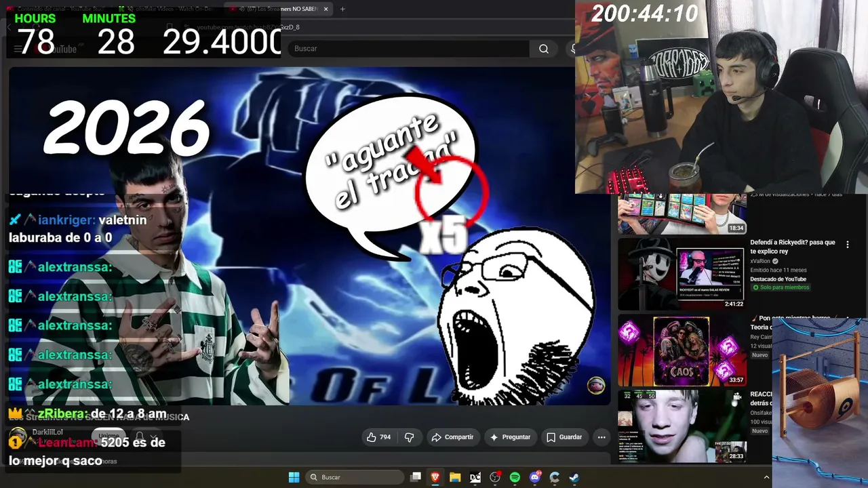Screen dimensions: 868x488
Task: Share the video with Compartir
Action: coord(452,437)
